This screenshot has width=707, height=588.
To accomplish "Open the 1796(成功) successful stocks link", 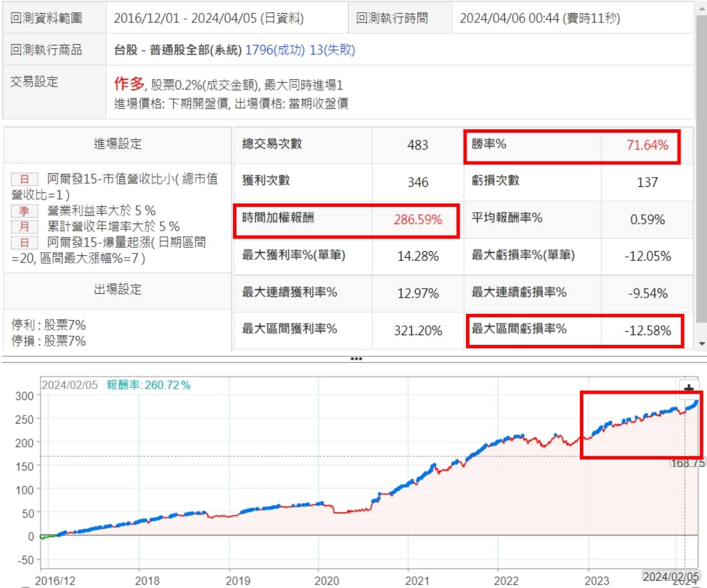I will pos(274,50).
